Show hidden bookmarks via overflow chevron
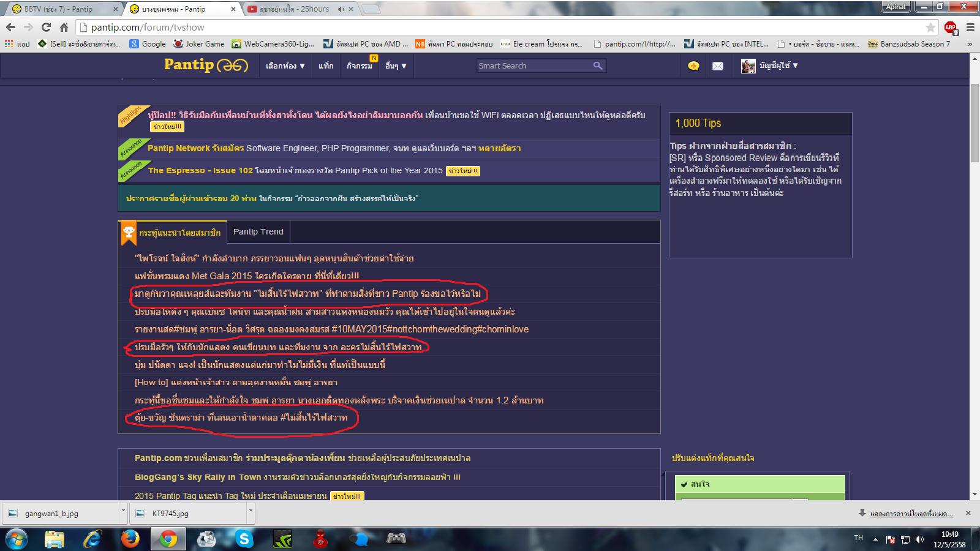The height and width of the screenshot is (551, 980). click(x=970, y=43)
